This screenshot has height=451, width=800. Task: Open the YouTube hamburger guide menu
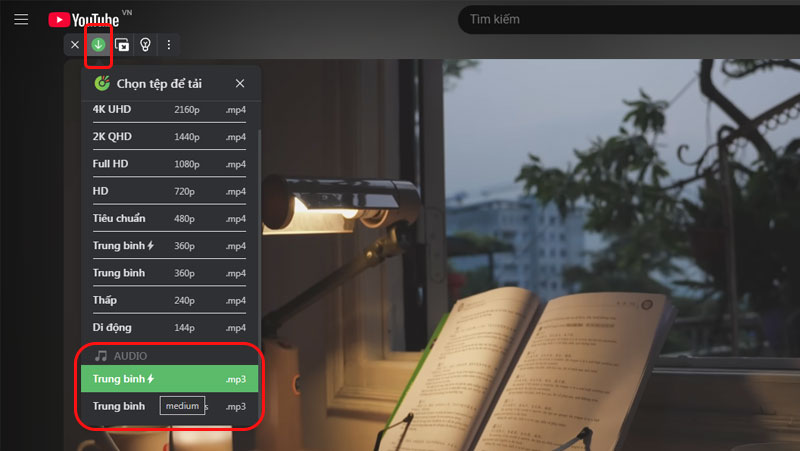(21, 19)
